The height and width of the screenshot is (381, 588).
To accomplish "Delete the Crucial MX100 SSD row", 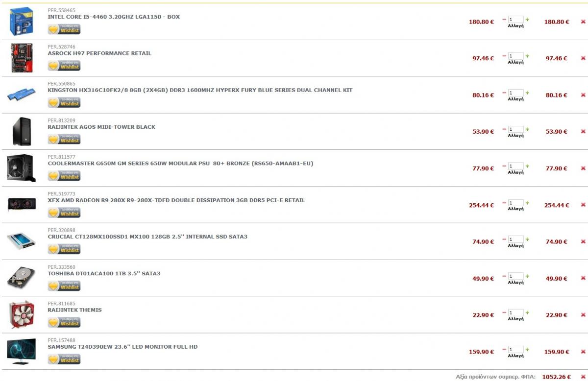I will click(x=583, y=242).
